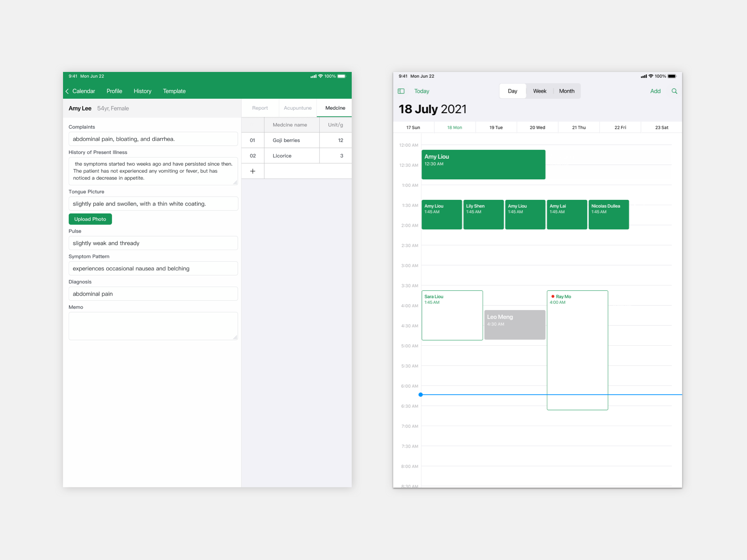The image size is (747, 560).
Task: Open the Report tab
Action: 260,108
